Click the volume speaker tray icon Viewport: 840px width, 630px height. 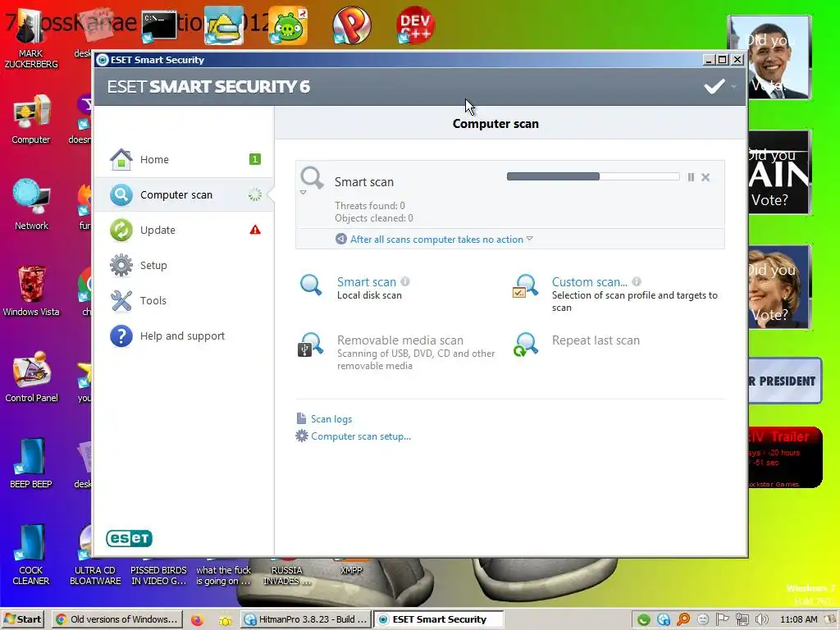point(761,620)
